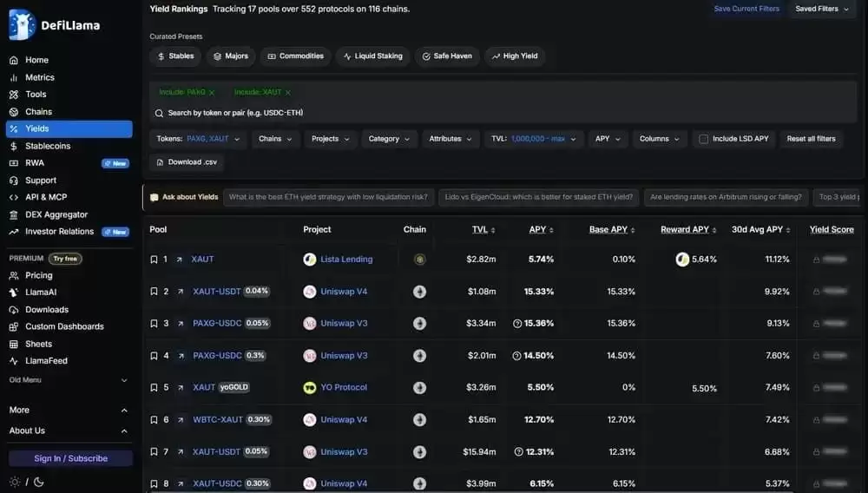Switch to light mode sun icon

point(15,482)
